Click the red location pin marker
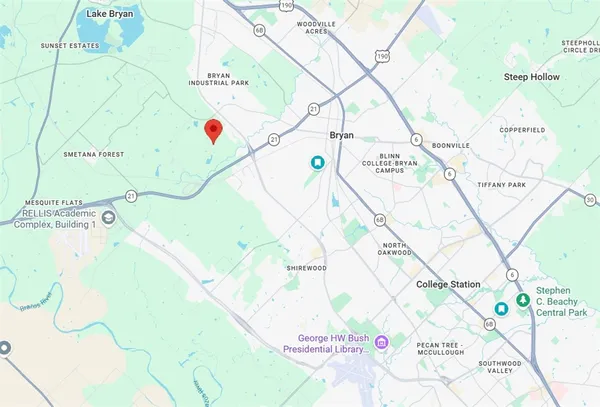 coord(214,132)
